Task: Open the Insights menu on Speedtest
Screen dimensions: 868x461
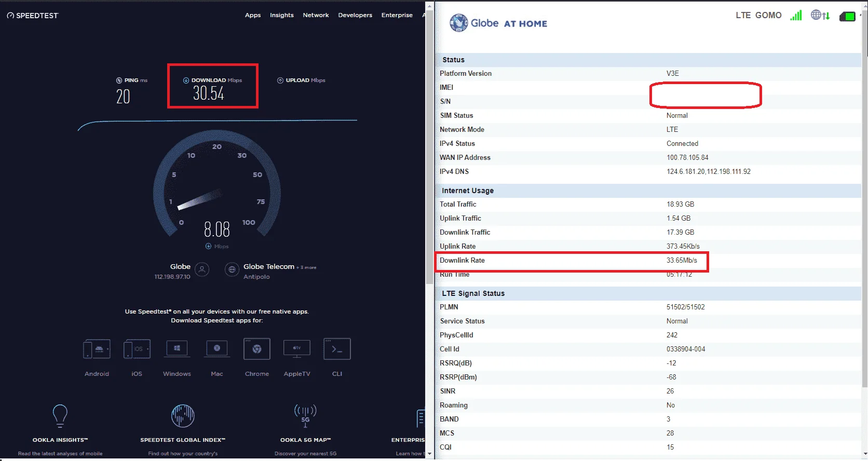Action: (282, 15)
